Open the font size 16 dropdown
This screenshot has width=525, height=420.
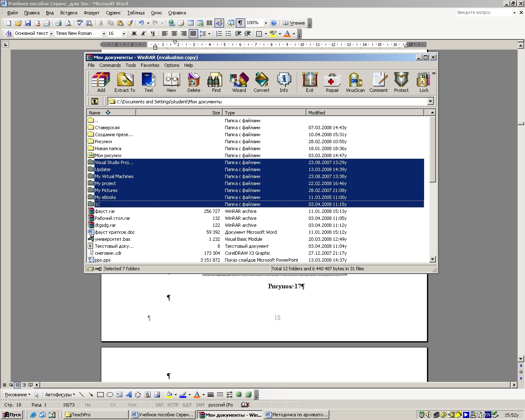[x=124, y=34]
